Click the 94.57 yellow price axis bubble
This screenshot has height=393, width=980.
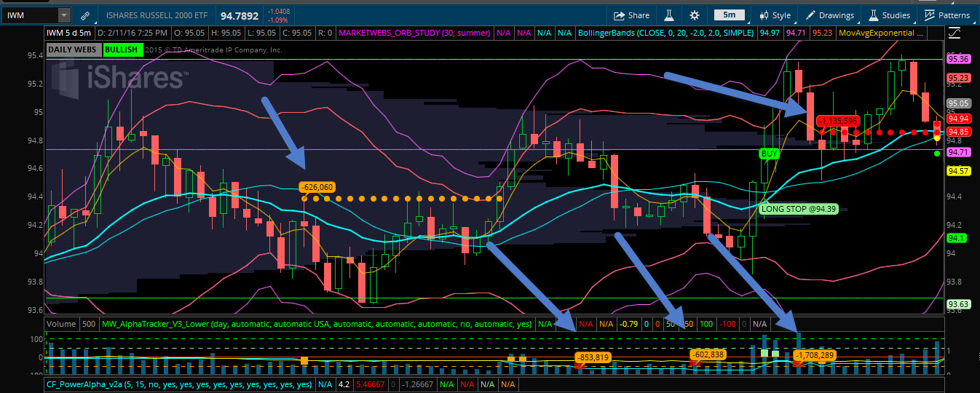(x=957, y=171)
